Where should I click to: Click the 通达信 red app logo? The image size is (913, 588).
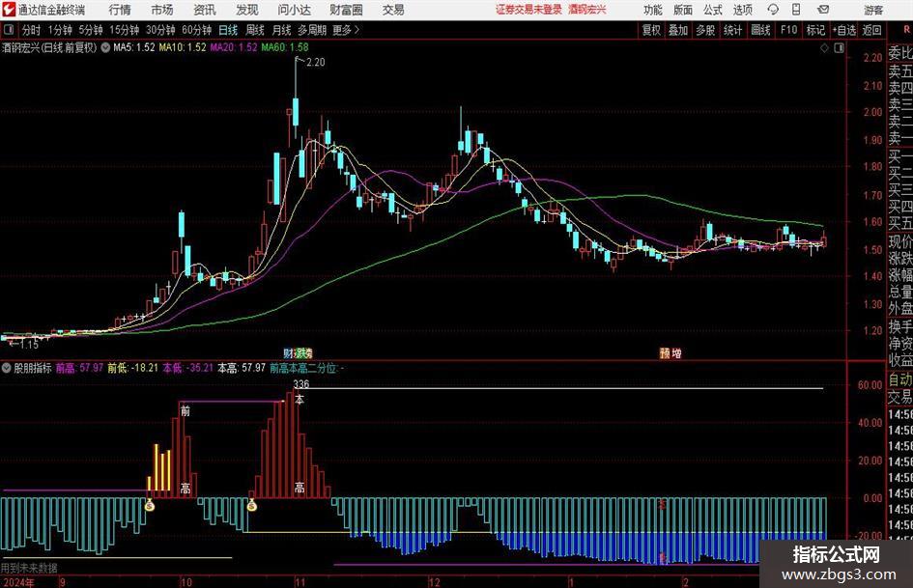8,10
